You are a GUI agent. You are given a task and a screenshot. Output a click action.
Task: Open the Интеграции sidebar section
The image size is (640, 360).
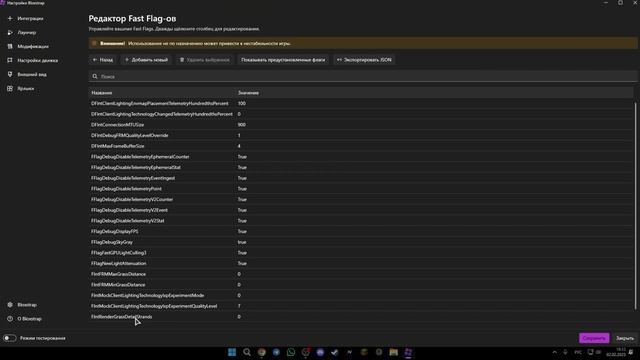pyautogui.click(x=26, y=18)
